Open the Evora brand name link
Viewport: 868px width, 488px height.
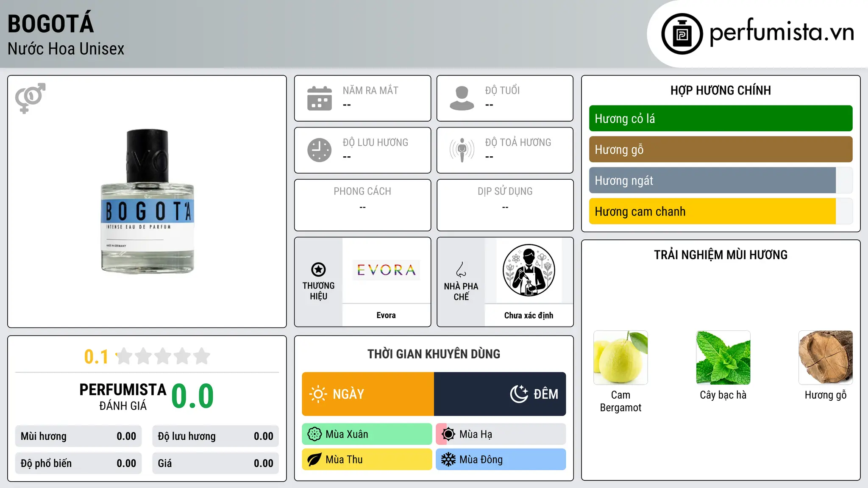click(386, 315)
